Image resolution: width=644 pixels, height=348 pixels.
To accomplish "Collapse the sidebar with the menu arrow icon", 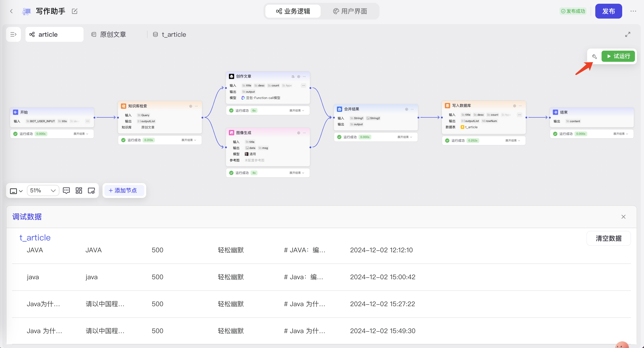I will (13, 34).
